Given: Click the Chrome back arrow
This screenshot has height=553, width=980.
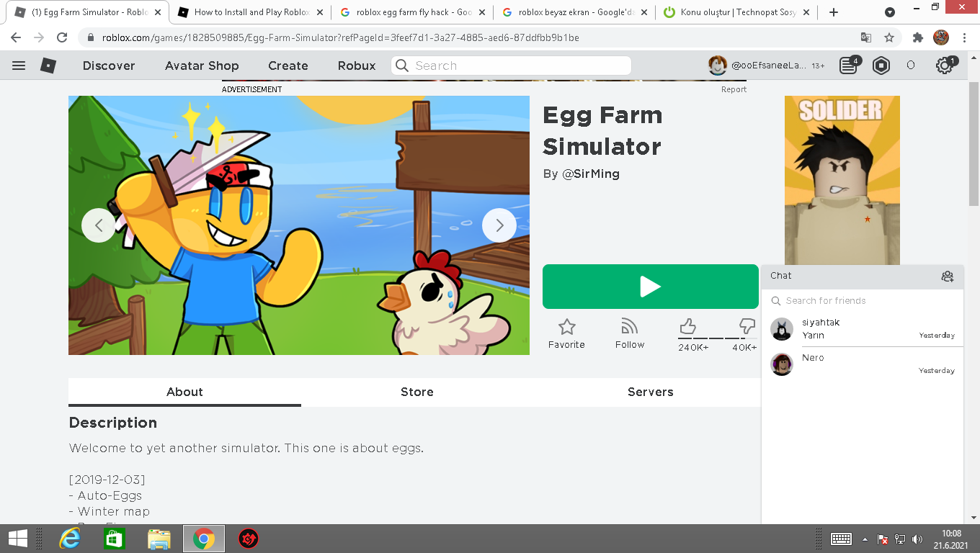Looking at the screenshot, I should 16,37.
